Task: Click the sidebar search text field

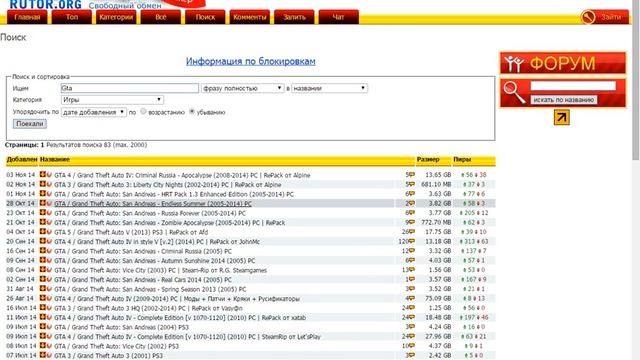Action: (573, 86)
